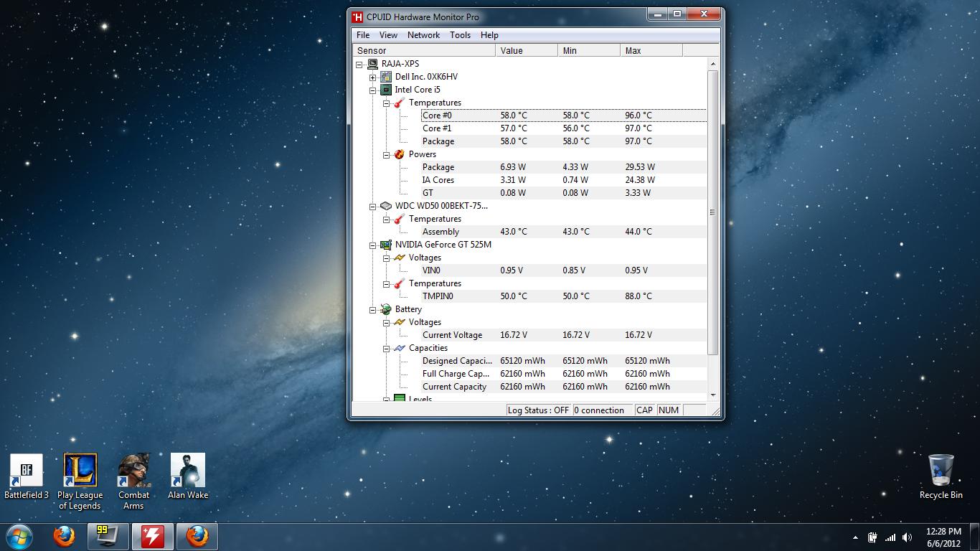Open the View menu

[388, 35]
